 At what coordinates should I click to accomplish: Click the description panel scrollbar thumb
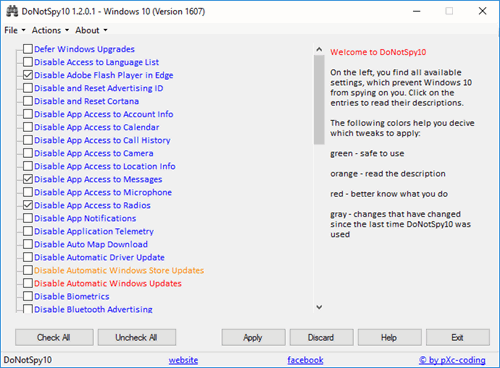[x=319, y=100]
